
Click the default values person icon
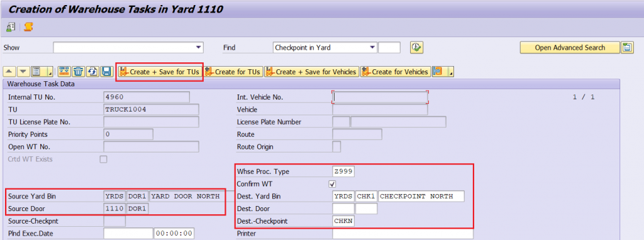[10, 27]
